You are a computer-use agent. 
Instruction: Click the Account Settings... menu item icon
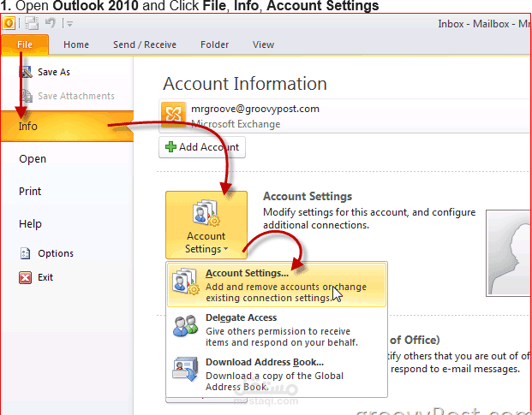[185, 281]
